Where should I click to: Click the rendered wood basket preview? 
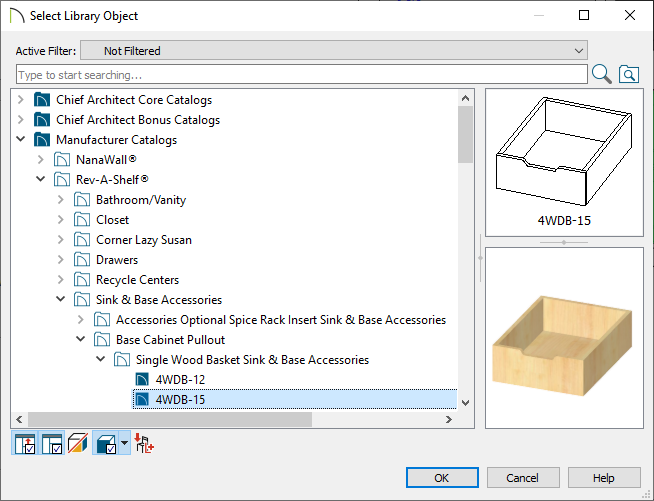[562, 346]
